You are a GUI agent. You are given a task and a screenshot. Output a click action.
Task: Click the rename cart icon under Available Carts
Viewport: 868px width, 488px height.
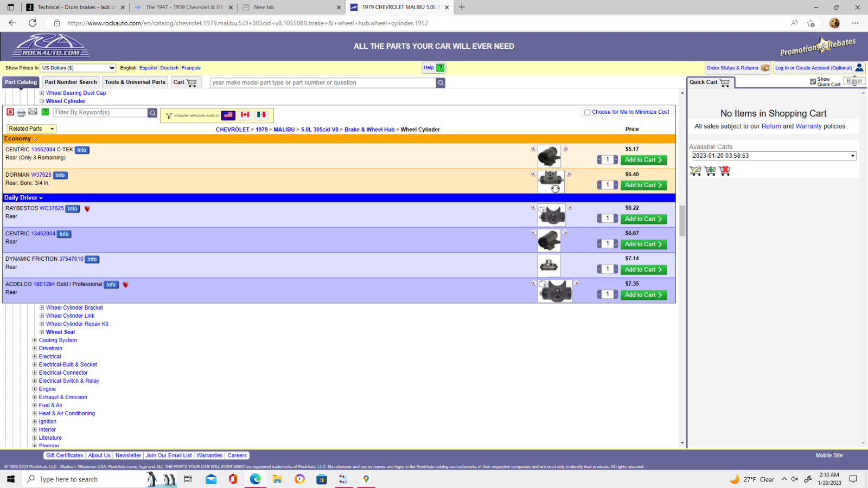[x=695, y=171]
